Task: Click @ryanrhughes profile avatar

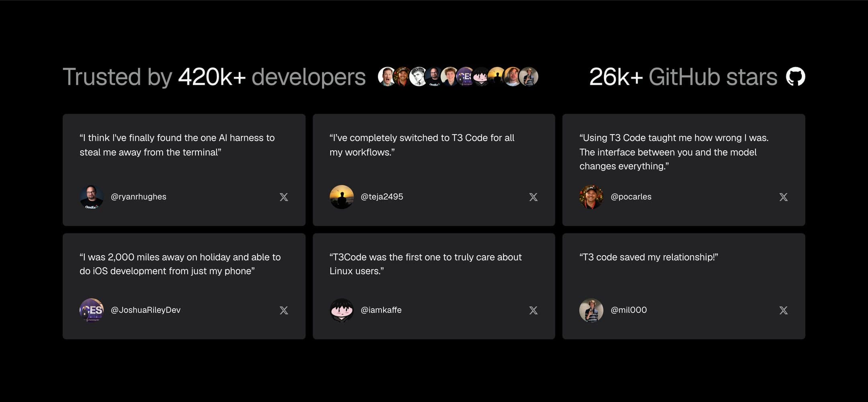Action: (92, 197)
